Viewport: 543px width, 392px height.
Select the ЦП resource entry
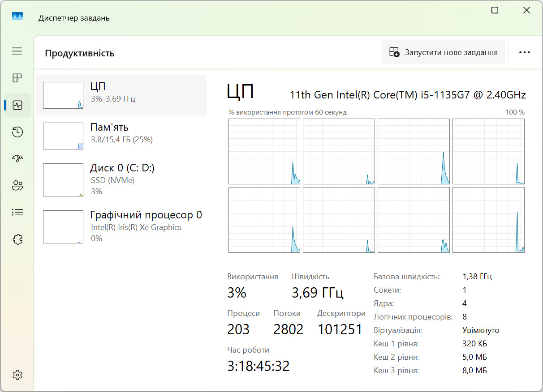pyautogui.click(x=121, y=95)
